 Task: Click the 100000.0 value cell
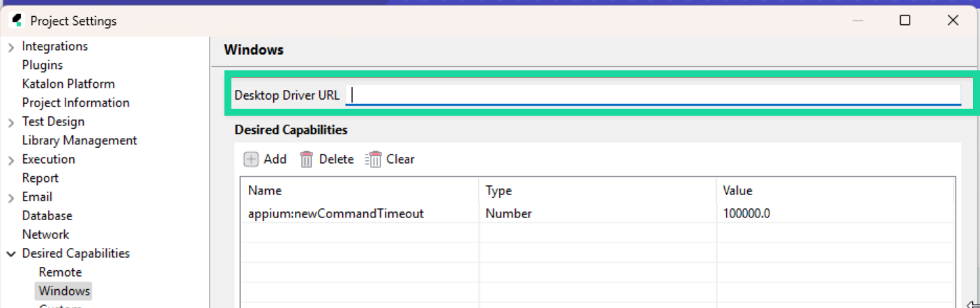(836, 213)
